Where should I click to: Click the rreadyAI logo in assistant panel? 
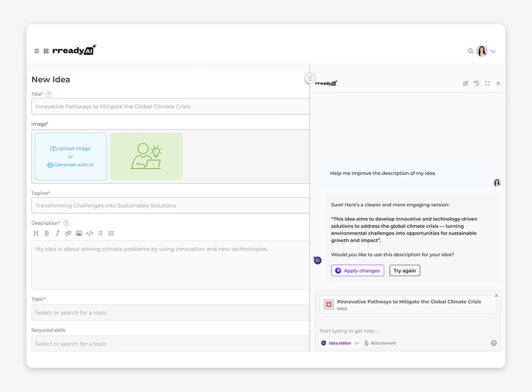(x=326, y=83)
